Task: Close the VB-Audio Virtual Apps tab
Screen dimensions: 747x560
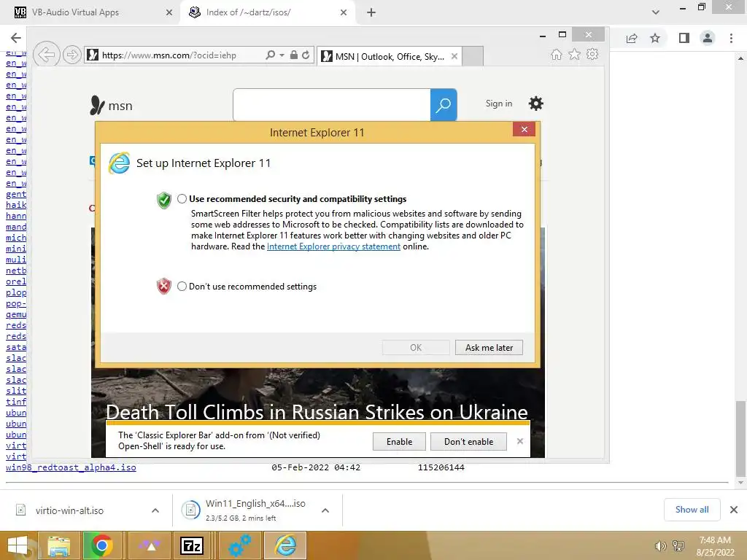Action: pos(169,12)
